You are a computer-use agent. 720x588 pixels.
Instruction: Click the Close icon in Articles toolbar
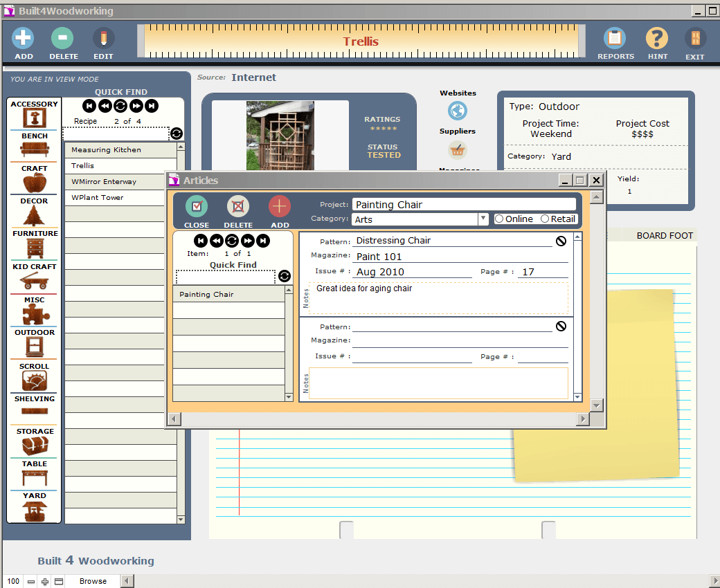coord(197,207)
